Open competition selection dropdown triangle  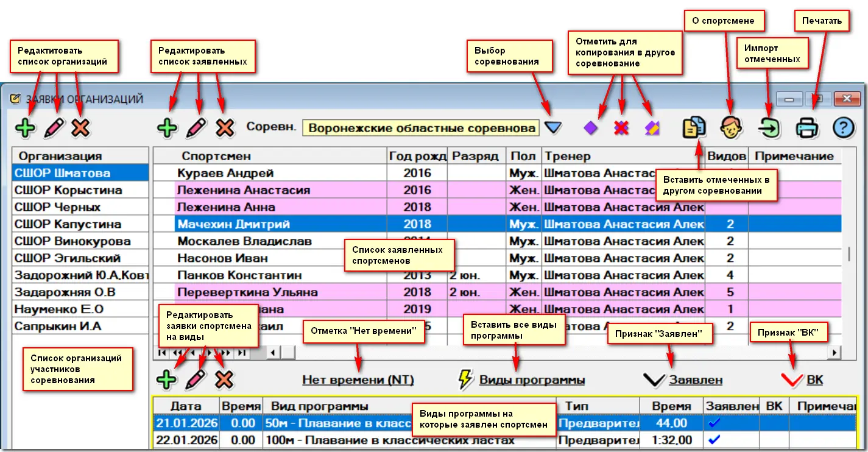(553, 128)
